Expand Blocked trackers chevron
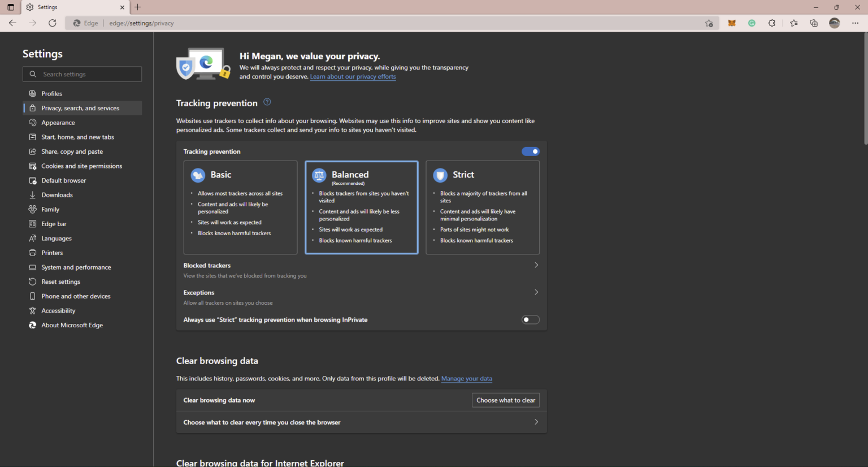Image resolution: width=868 pixels, height=467 pixels. [x=536, y=265]
